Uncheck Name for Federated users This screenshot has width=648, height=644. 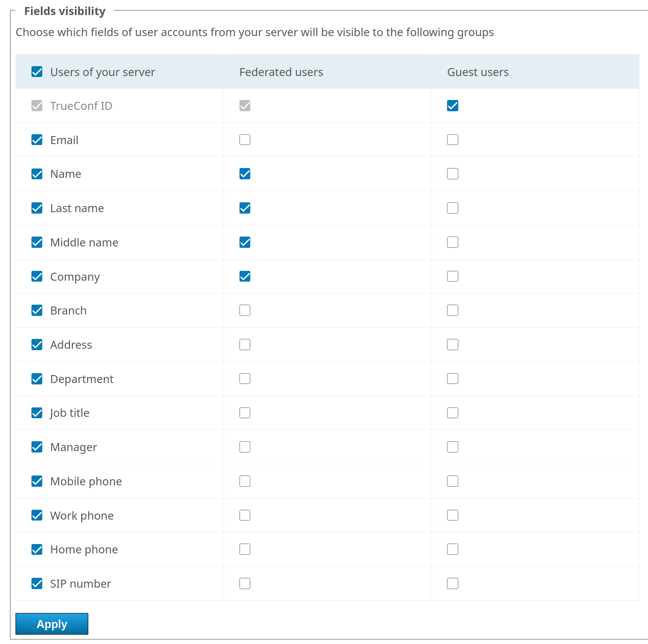tap(245, 174)
